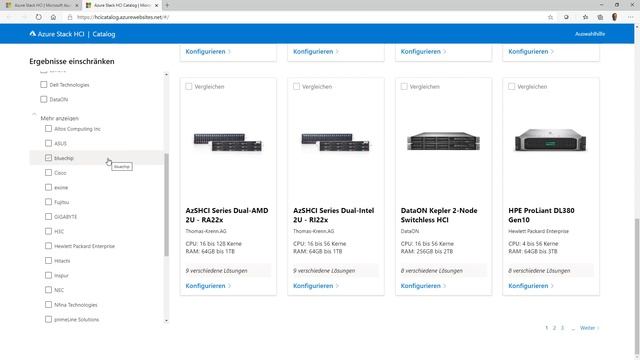Check the Fujitsu filter checkbox
The height and width of the screenshot is (360, 640).
[49, 202]
